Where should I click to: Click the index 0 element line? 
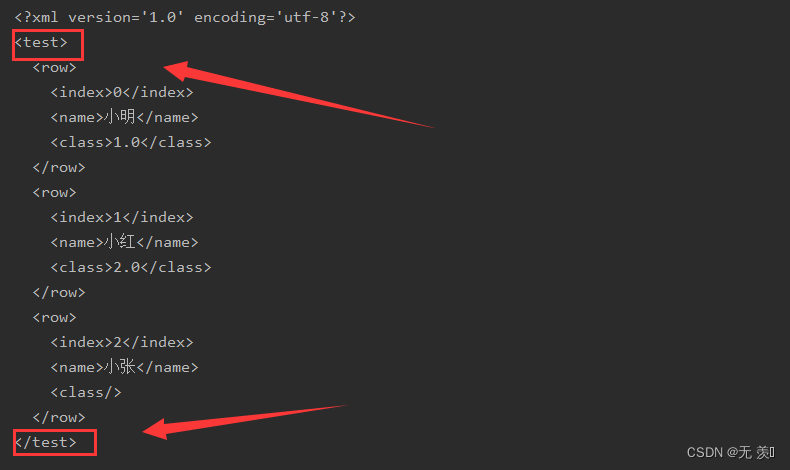click(x=121, y=92)
